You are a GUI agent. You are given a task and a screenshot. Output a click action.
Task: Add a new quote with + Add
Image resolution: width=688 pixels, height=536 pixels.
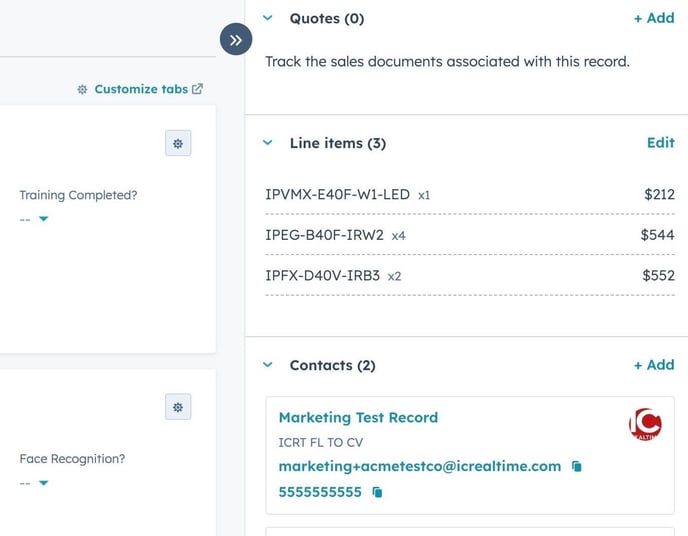[x=654, y=18]
